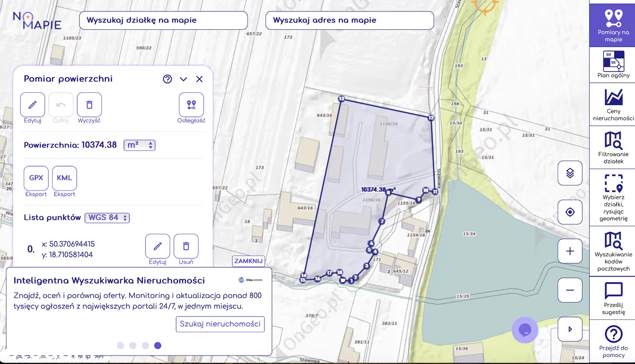Open Plan ogólny in sidebar
635x364 pixels.
[613, 64]
